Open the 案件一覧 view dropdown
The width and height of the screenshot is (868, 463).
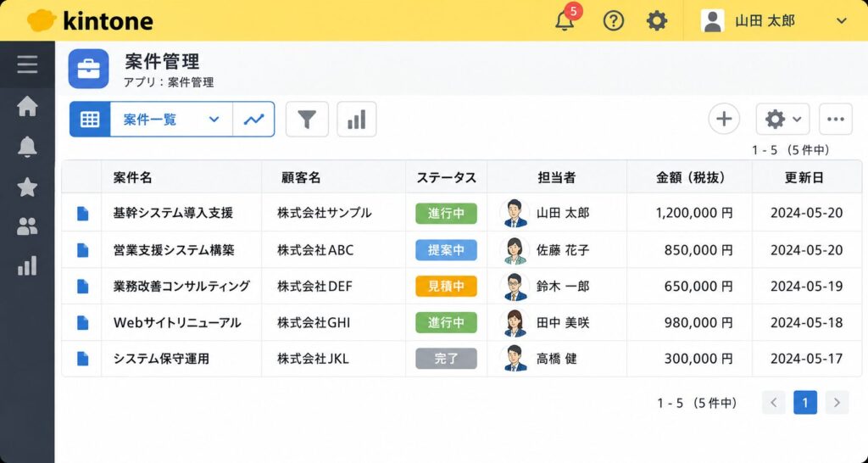coord(171,119)
